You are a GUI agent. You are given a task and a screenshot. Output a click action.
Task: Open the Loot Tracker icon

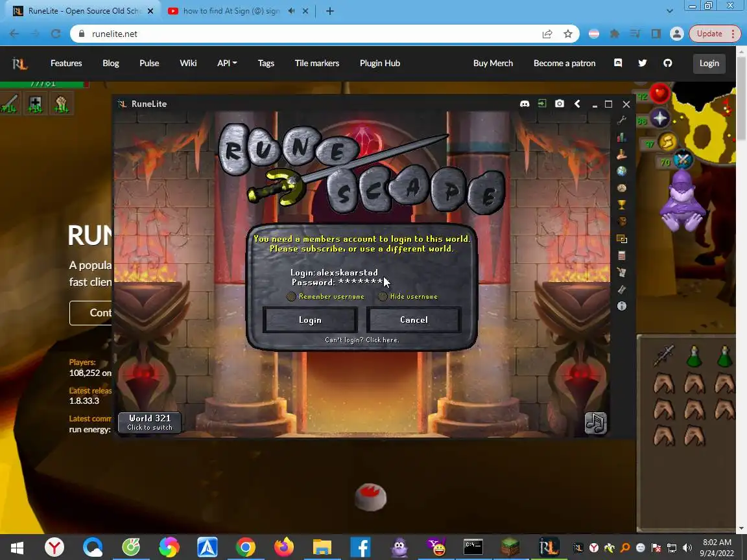tap(621, 222)
